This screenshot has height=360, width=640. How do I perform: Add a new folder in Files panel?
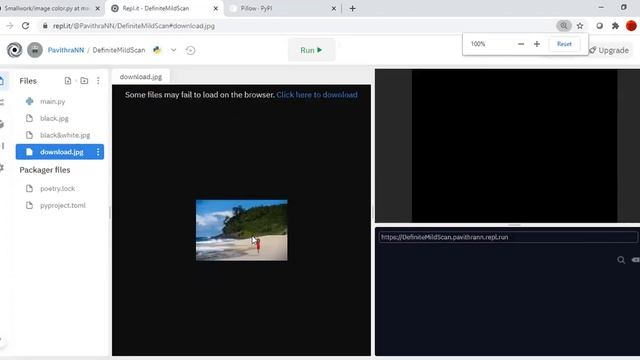point(84,81)
